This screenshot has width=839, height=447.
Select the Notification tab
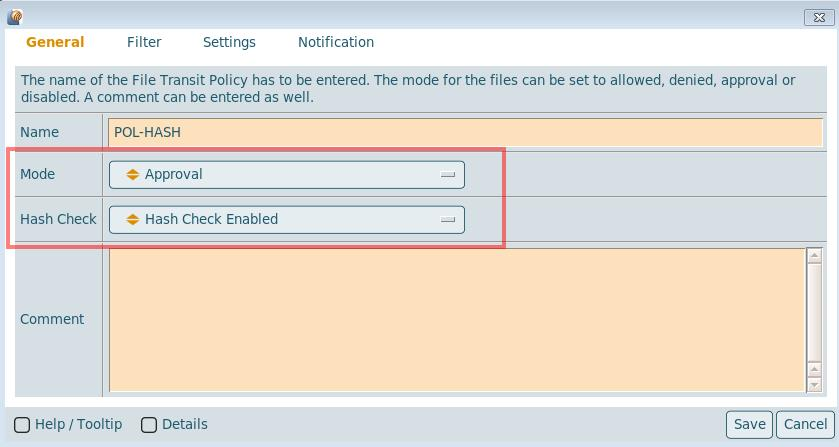tap(336, 42)
